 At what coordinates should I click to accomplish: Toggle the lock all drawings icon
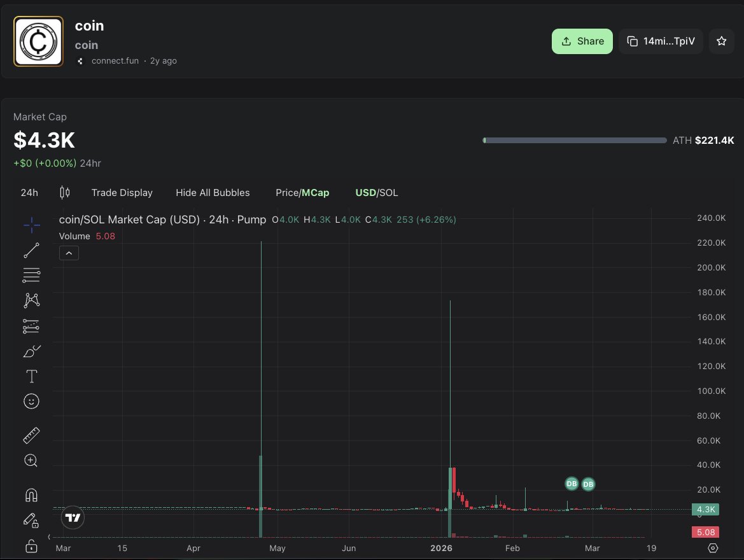click(x=31, y=546)
